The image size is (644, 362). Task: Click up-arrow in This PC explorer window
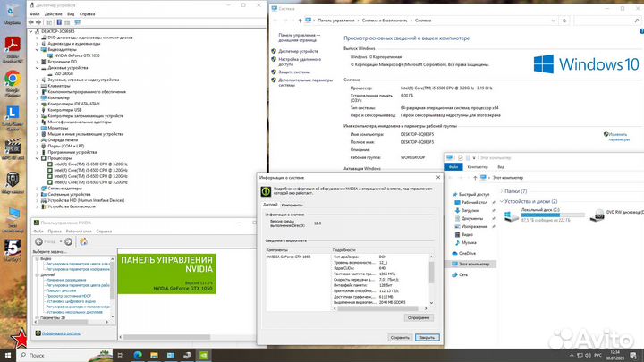pos(475,178)
